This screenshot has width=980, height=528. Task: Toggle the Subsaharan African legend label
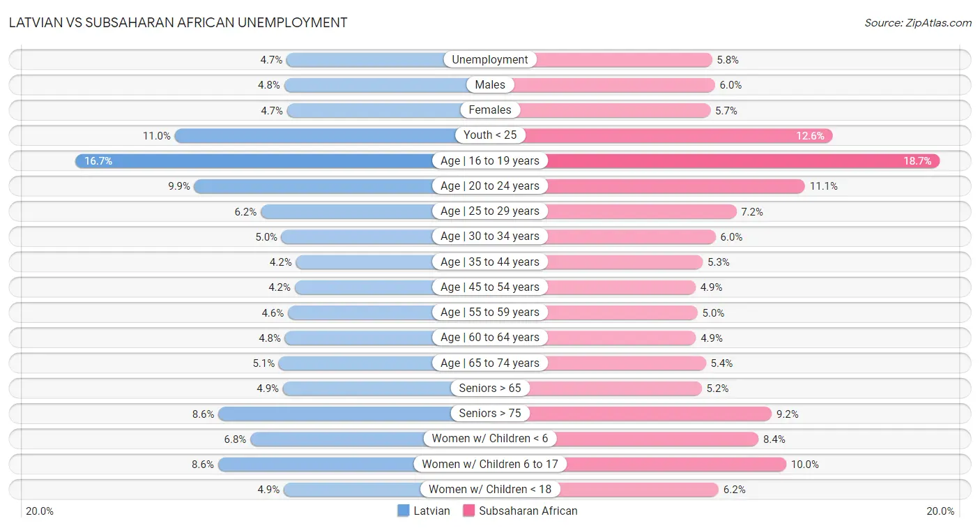pos(528,511)
